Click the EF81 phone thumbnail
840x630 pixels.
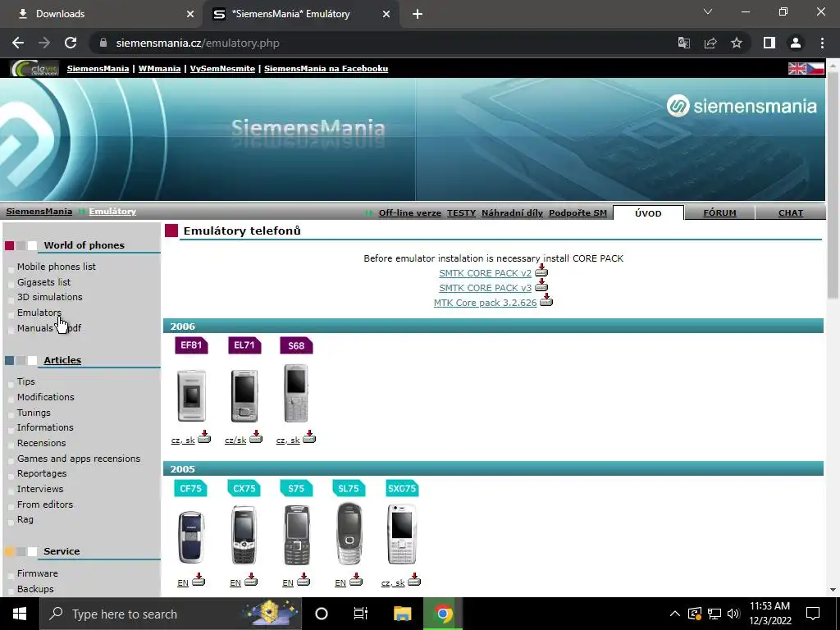191,395
